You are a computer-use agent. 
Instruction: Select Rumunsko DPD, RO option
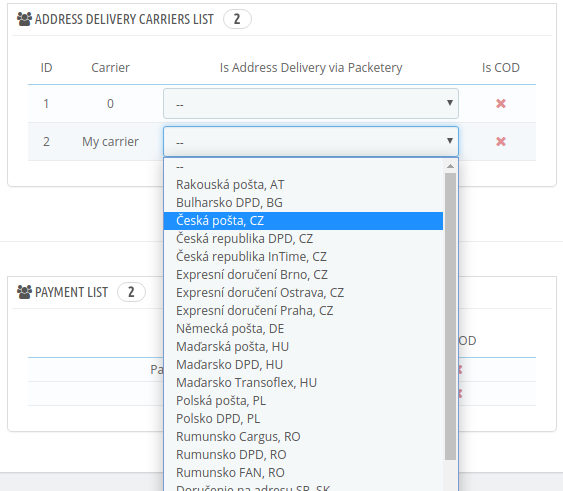click(x=303, y=454)
